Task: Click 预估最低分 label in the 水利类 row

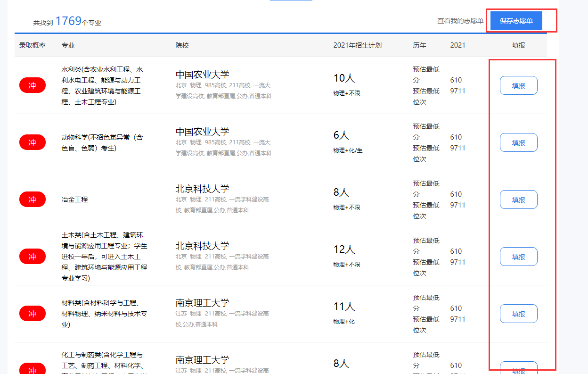Action: coord(426,75)
